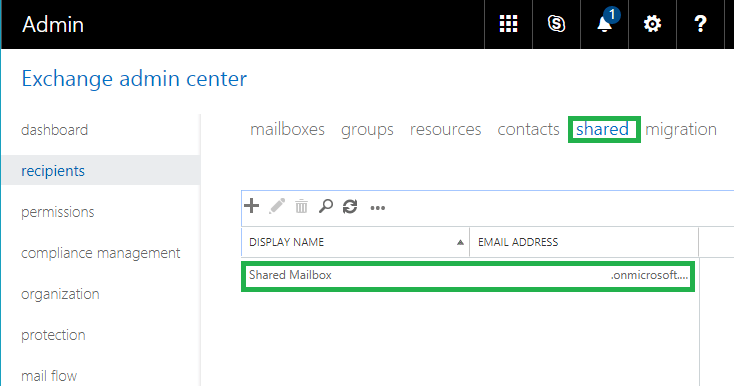Open mail flow in the left navigation
Image resolution: width=734 pixels, height=386 pixels.
[49, 376]
